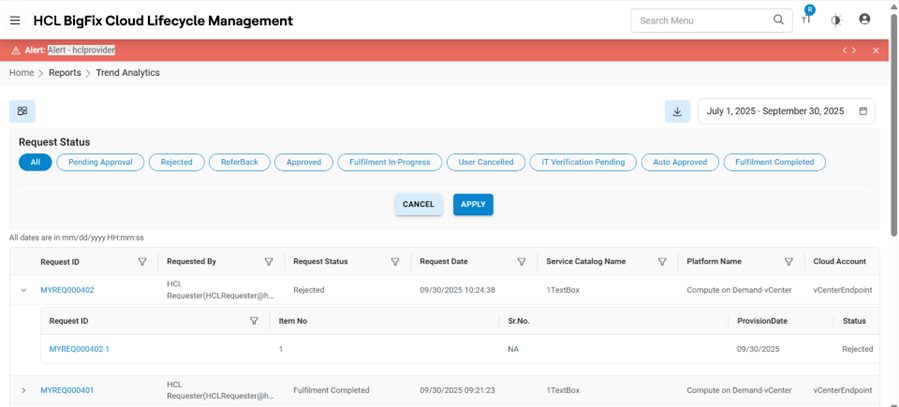Open the date range July 1 - September 30 selector
899x407 pixels.
click(786, 111)
